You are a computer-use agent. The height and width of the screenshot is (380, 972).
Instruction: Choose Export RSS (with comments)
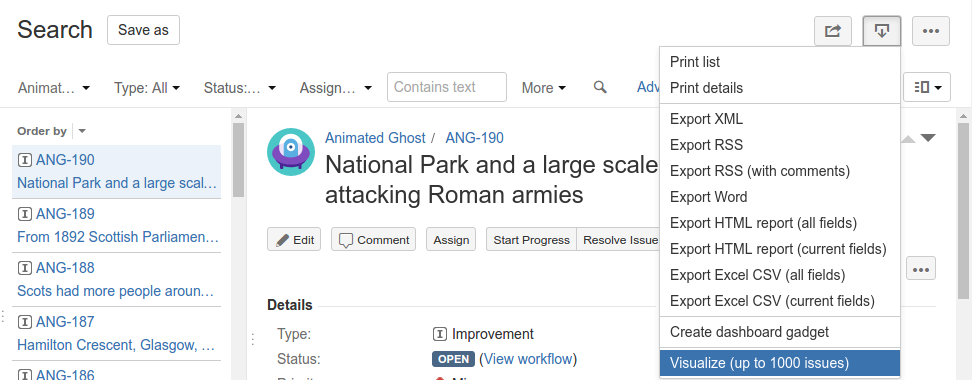click(780, 171)
